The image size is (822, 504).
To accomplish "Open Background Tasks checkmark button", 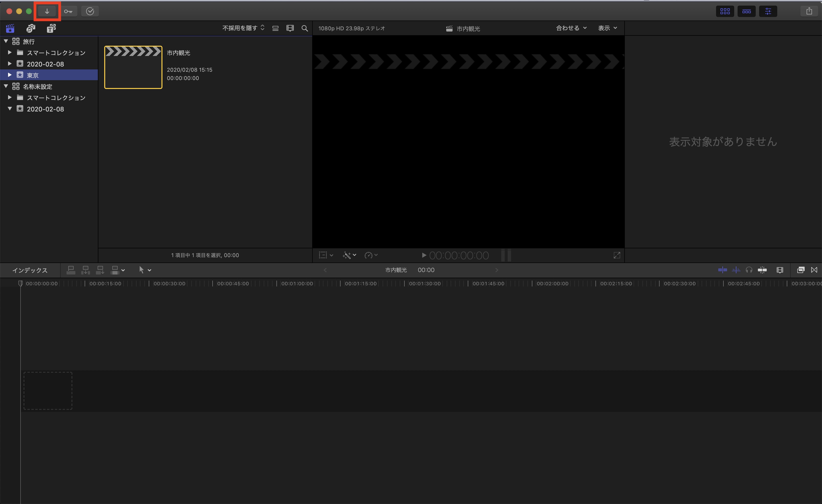I will pyautogui.click(x=90, y=11).
